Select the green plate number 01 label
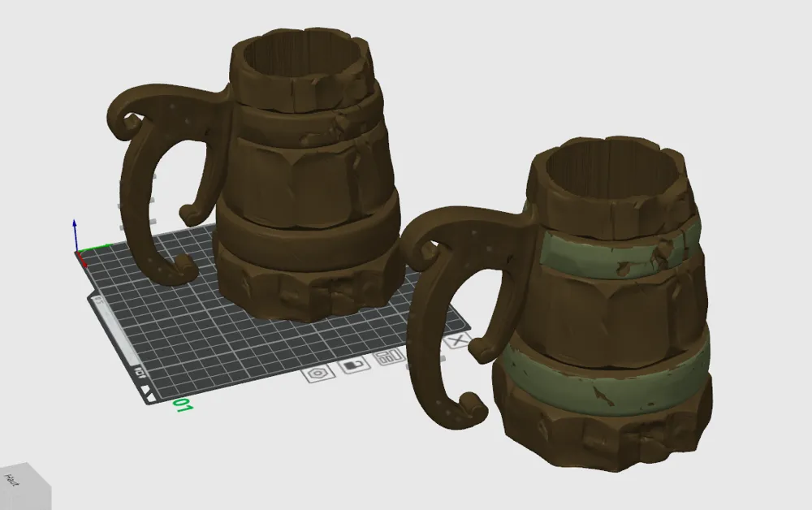Screen dimensions: 812x510 click(x=182, y=405)
